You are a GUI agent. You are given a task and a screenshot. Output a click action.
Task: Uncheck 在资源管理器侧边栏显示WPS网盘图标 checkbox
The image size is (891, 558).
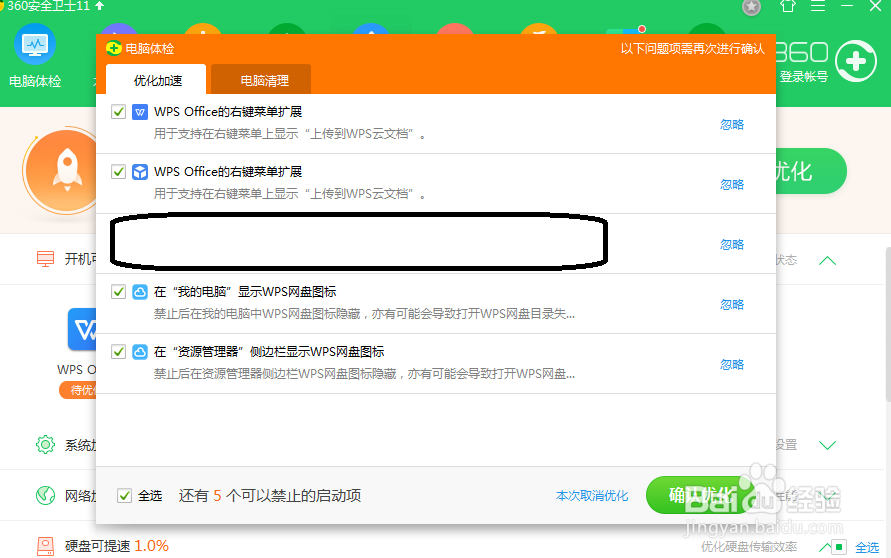point(118,351)
